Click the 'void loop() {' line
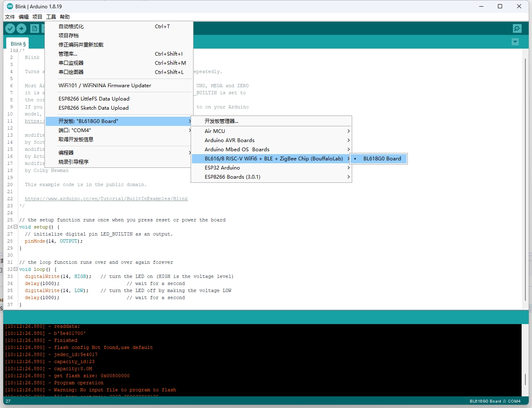Screen dimensions: 532x408 (x=38, y=269)
